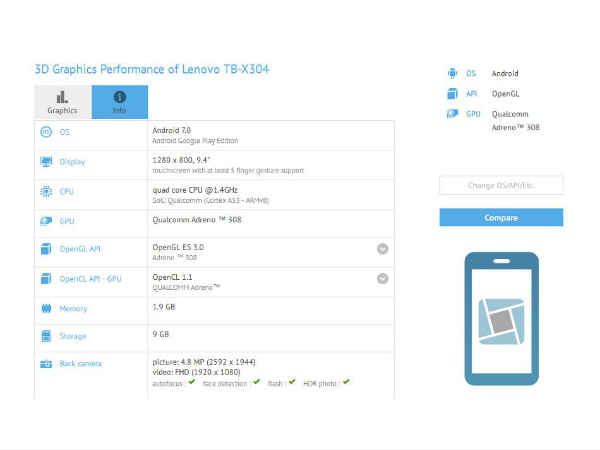Click the Storage icon
Image resolution: width=600 pixels, height=450 pixels.
click(x=46, y=336)
